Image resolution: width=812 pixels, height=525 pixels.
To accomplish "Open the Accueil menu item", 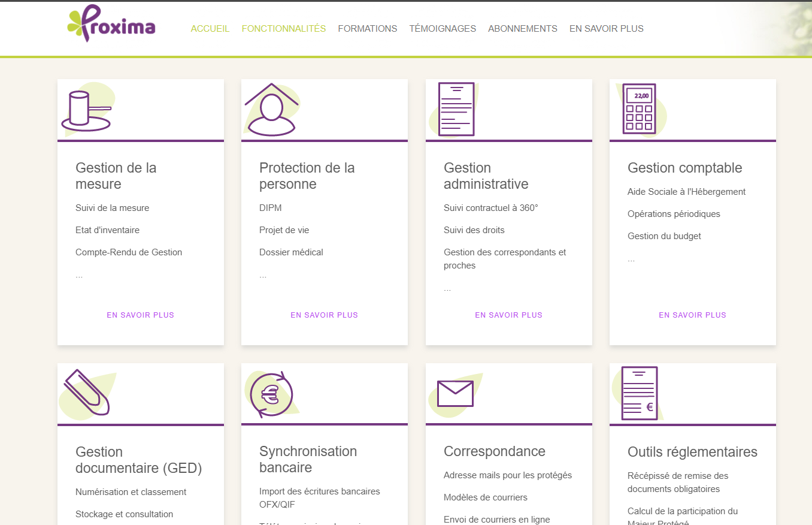I will coord(210,29).
